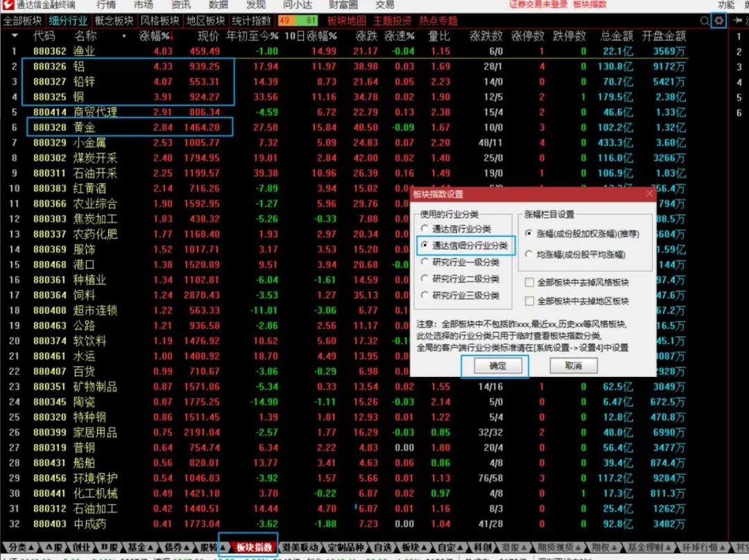
Task: Open the 市场 menu
Action: click(144, 5)
